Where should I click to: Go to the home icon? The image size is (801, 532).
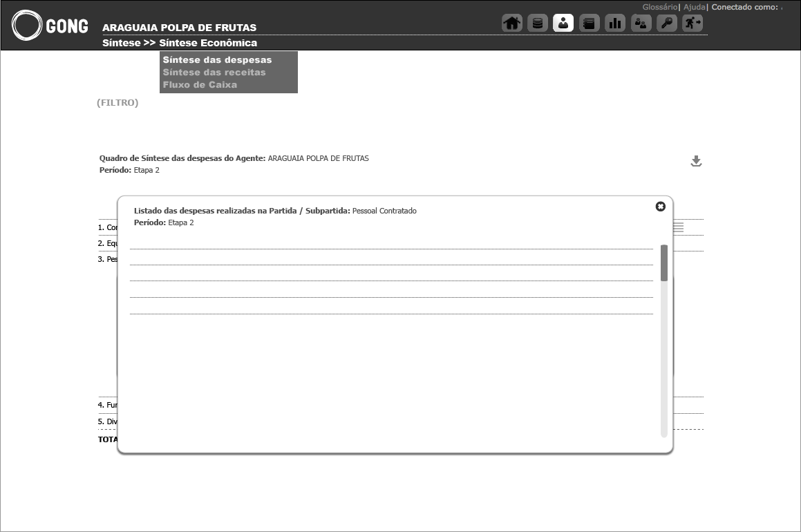click(511, 23)
